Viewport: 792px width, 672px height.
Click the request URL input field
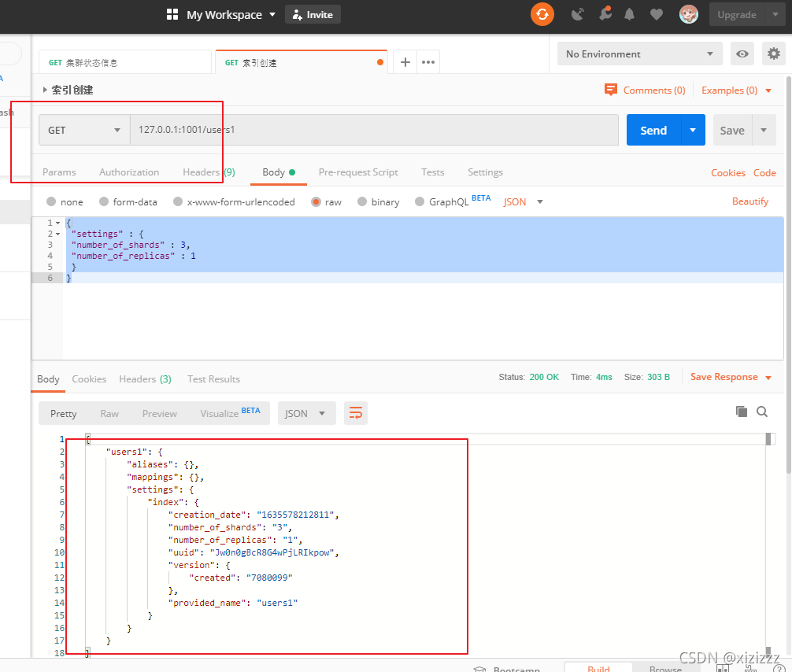point(374,131)
